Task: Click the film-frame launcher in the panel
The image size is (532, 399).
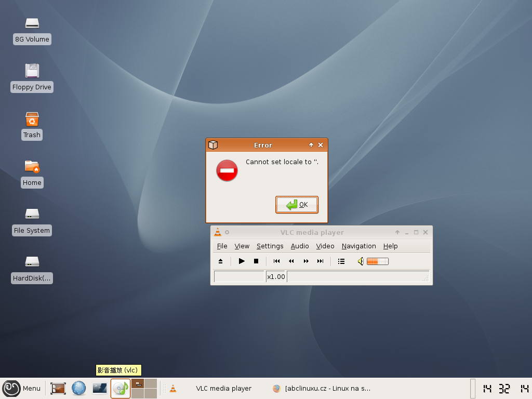Action: pyautogui.click(x=58, y=389)
